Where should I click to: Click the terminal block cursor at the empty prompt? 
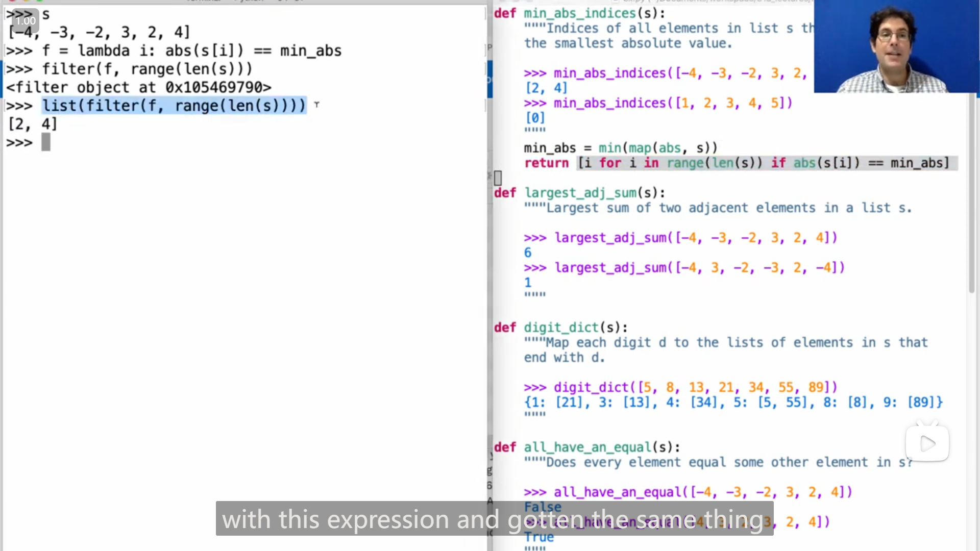point(46,142)
